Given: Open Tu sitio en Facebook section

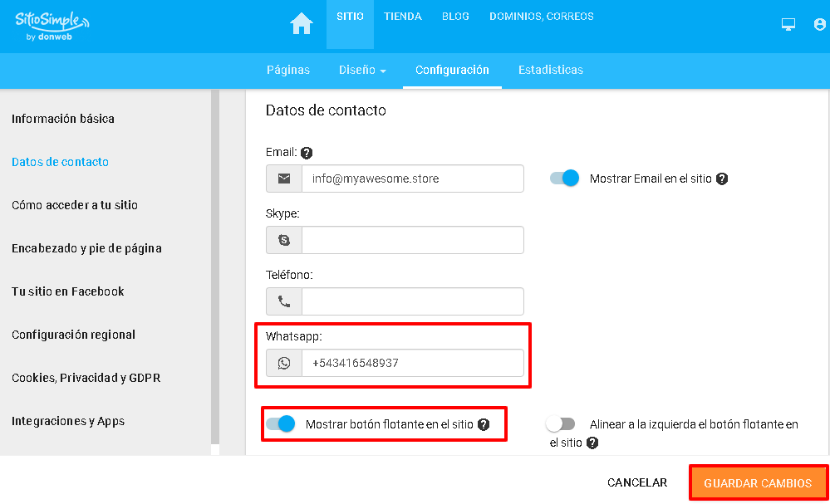Looking at the screenshot, I should pyautogui.click(x=68, y=291).
